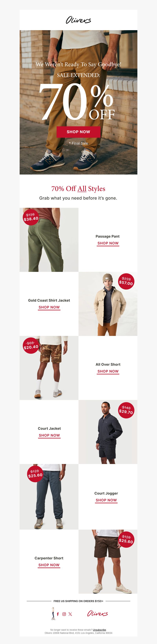Click SHOP NOW under Carpenter Short
Image resolution: width=157 pixels, height=644 pixels.
click(x=49, y=565)
